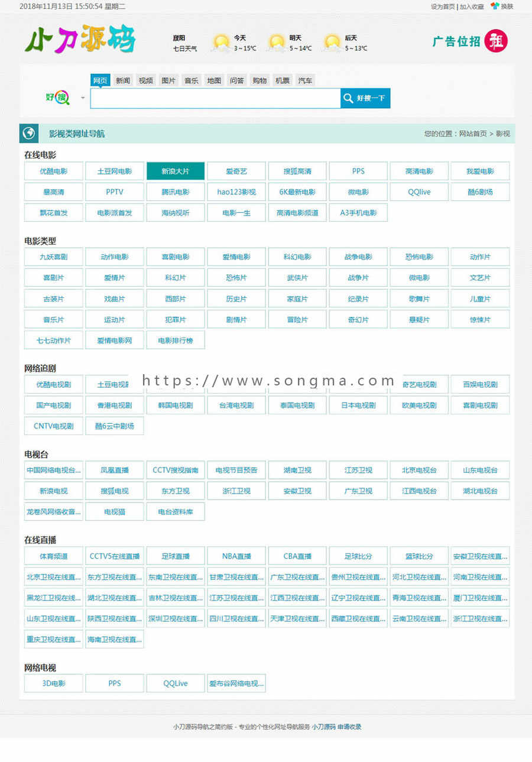Select the 汽车 search tab

coord(305,80)
